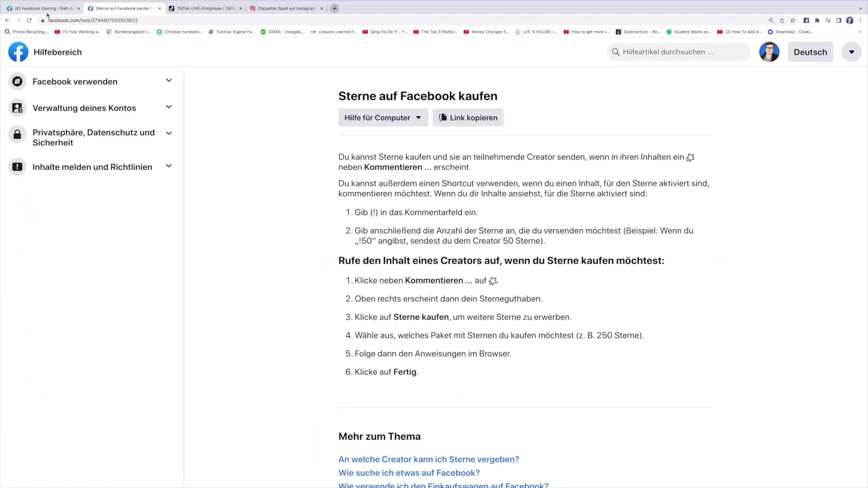Reload the page with refresh icon
This screenshot has width=868, height=488.
[29, 20]
